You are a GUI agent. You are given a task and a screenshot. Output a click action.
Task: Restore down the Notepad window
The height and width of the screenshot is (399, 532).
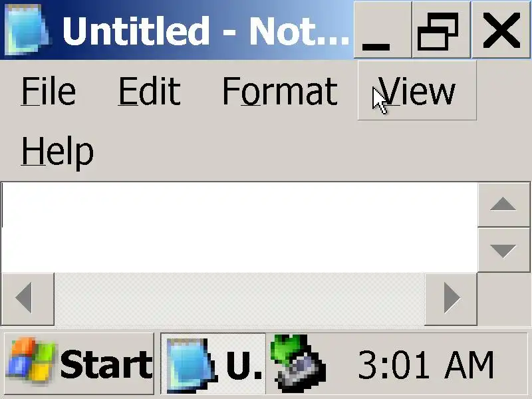(441, 30)
